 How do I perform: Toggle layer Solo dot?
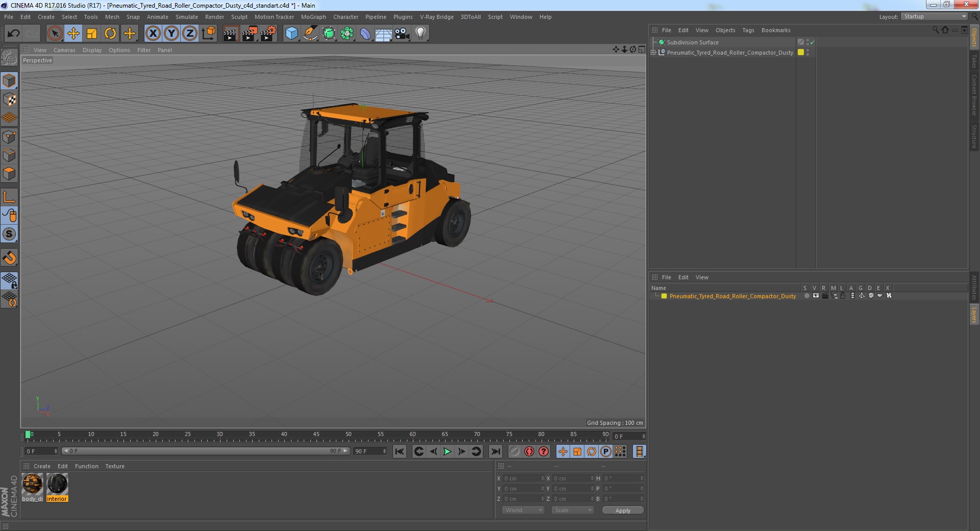click(806, 296)
